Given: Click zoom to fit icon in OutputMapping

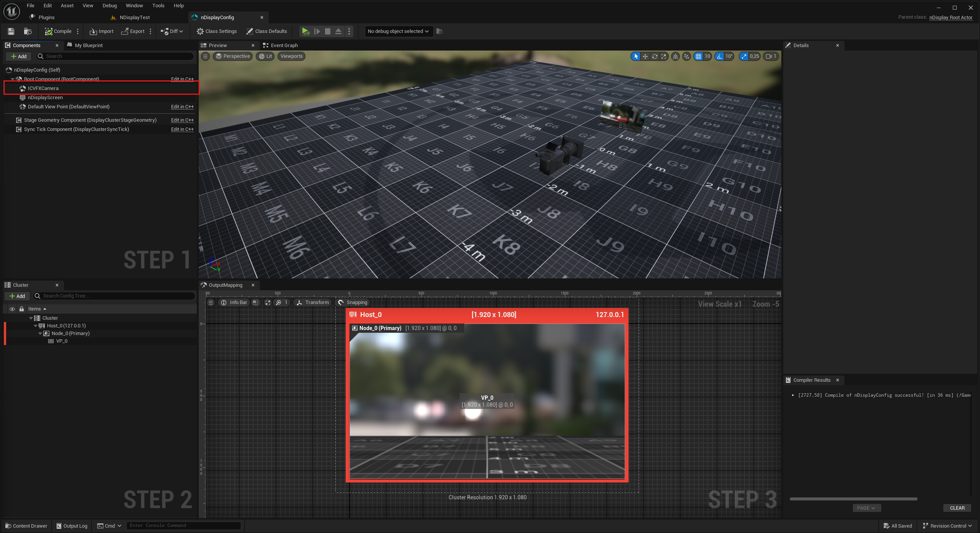Looking at the screenshot, I should coord(268,302).
